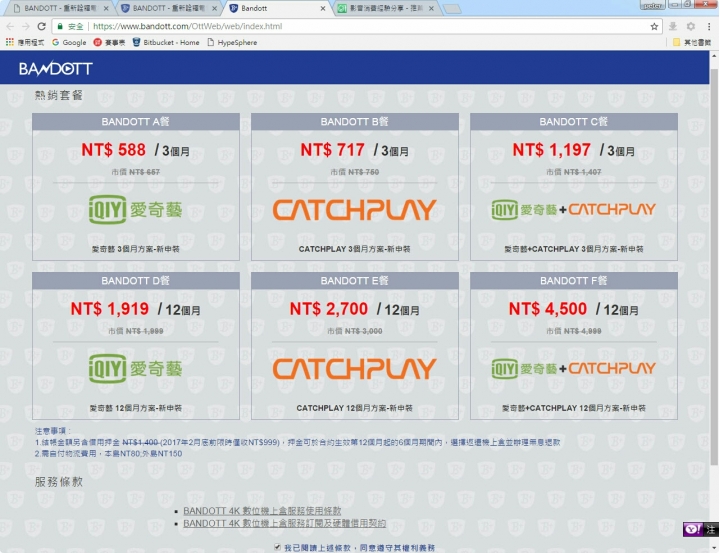This screenshot has height=553, width=720.
Task: Switch to the second BANDOTT tab
Action: coord(168,8)
